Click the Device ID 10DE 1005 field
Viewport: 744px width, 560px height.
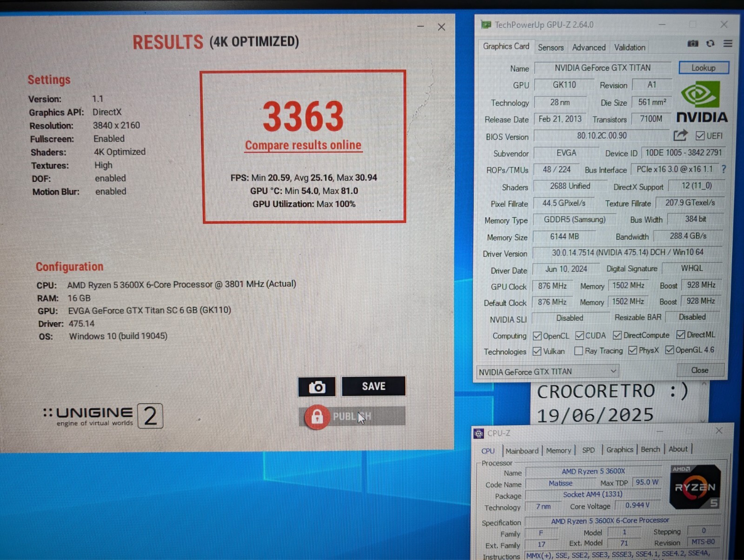pos(684,152)
